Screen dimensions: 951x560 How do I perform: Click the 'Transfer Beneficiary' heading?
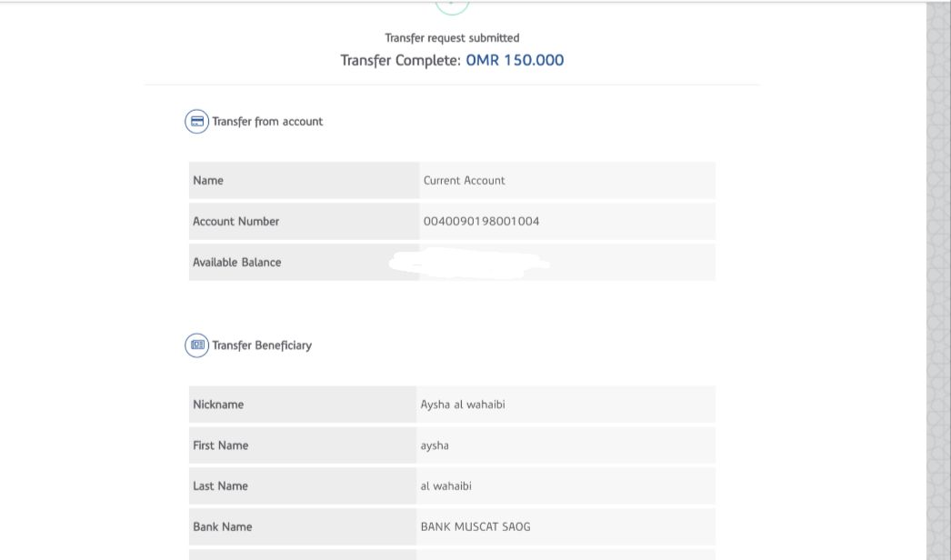click(262, 345)
